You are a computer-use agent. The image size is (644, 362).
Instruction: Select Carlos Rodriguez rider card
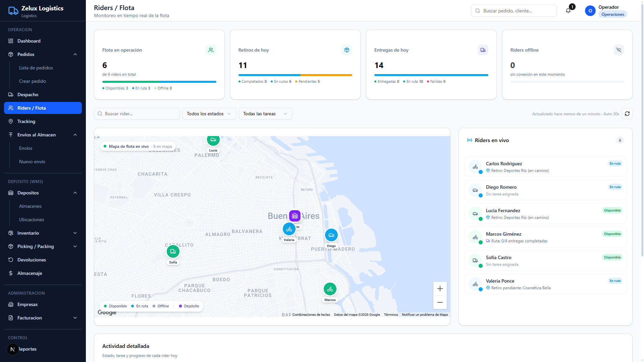(545, 167)
